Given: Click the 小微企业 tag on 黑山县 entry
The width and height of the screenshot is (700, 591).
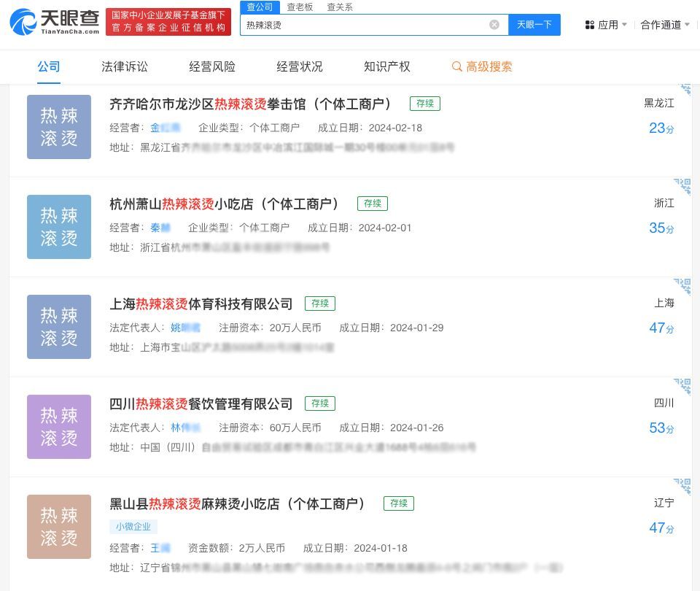Looking at the screenshot, I should 133,527.
